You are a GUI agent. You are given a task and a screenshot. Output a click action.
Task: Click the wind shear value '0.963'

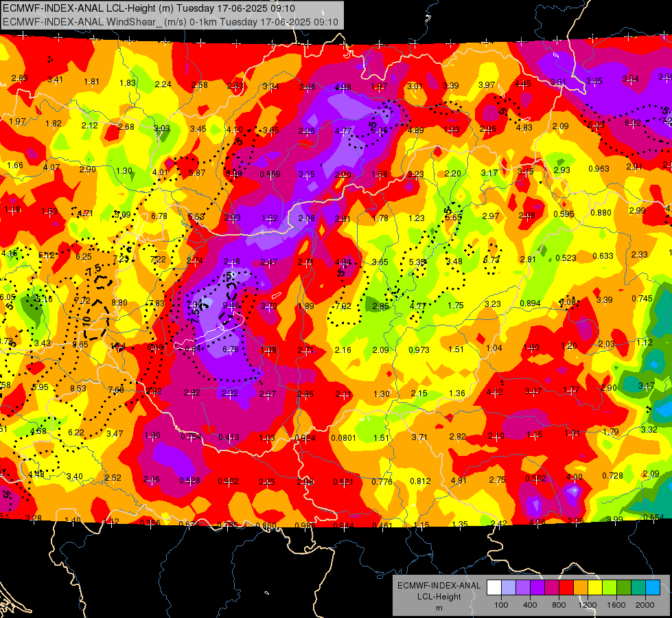[x=599, y=168]
